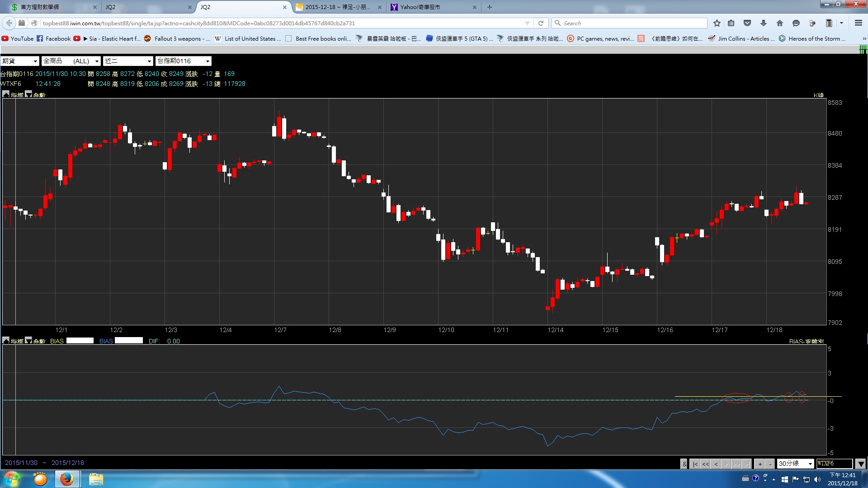Jump to first bar with |< button
This screenshot has height=488, width=868.
coord(695,464)
